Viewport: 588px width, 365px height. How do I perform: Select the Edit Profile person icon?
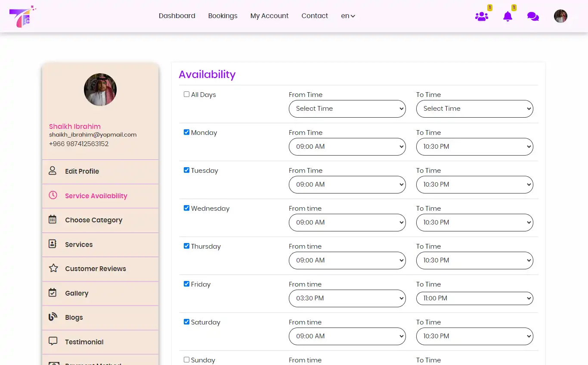click(53, 171)
